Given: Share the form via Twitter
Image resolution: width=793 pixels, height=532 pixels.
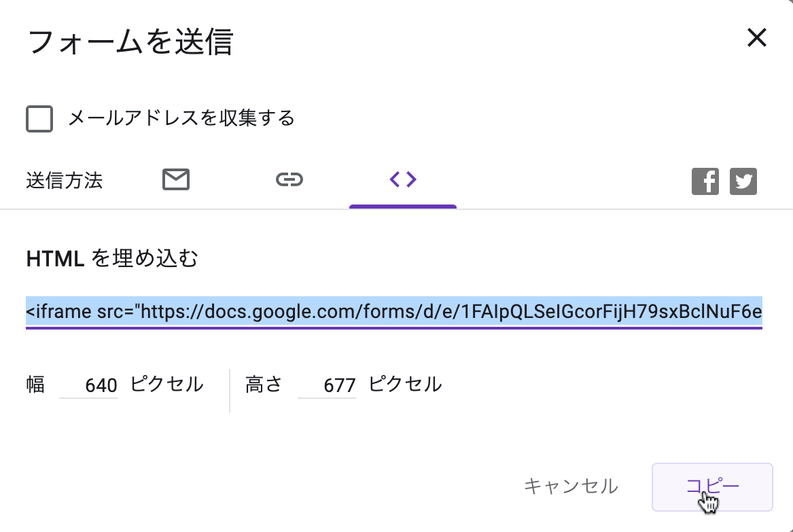Looking at the screenshot, I should (743, 181).
